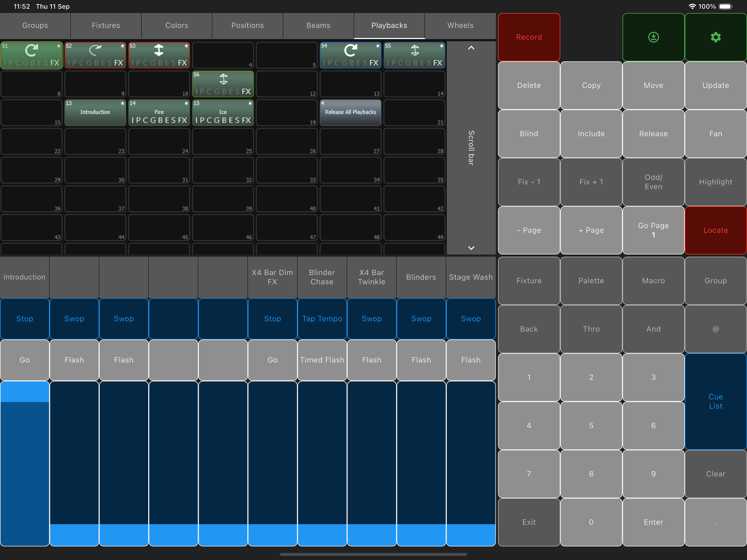Image resolution: width=747 pixels, height=560 pixels.
Task: Tap the Group key
Action: pos(716,281)
